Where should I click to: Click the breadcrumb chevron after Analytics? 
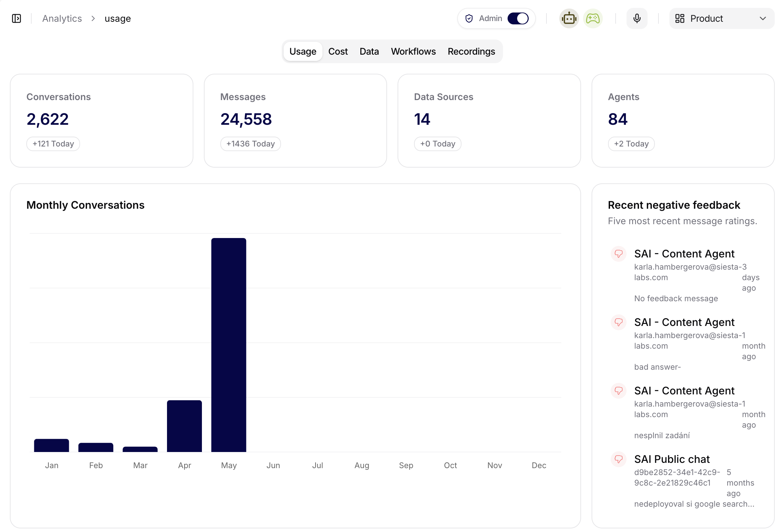click(x=93, y=18)
